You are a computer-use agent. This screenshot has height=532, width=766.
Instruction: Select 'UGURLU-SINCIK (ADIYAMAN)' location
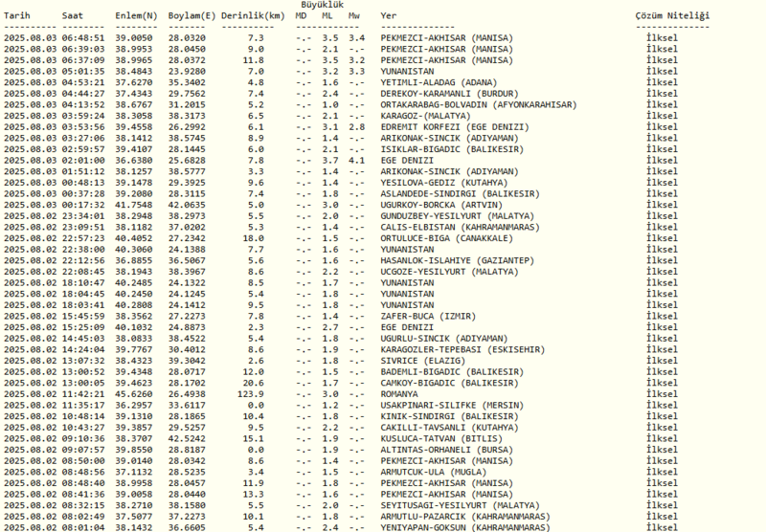pyautogui.click(x=444, y=339)
